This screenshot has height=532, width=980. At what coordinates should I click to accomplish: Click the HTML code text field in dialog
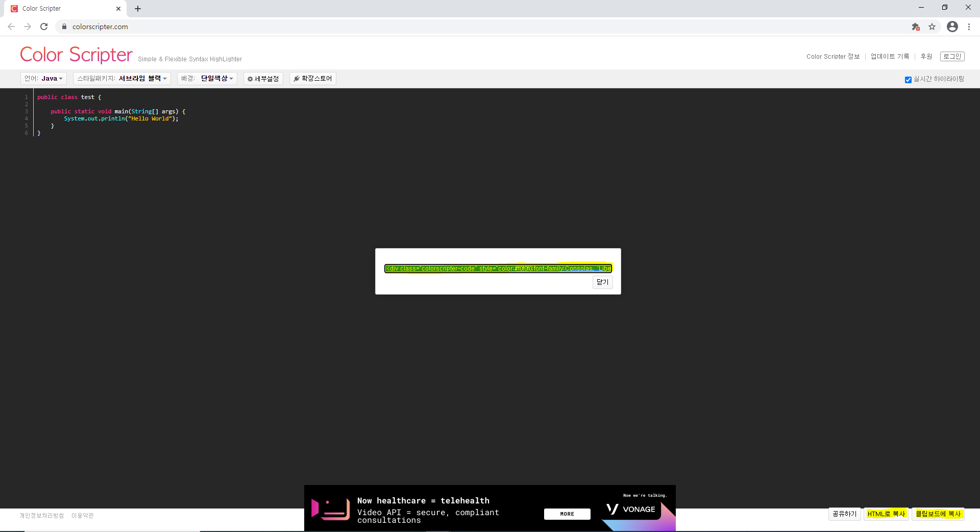coord(498,269)
